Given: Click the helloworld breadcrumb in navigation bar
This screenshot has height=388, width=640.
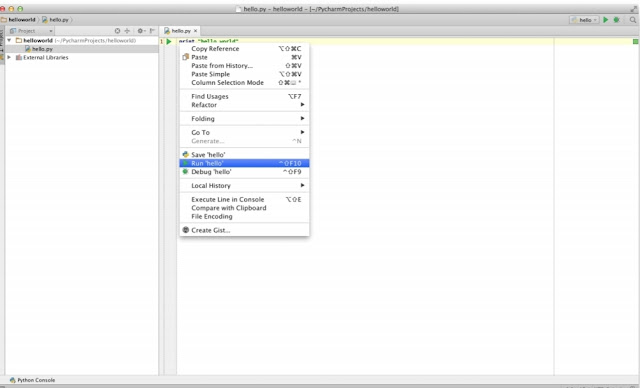Looking at the screenshot, I should click(x=18, y=20).
